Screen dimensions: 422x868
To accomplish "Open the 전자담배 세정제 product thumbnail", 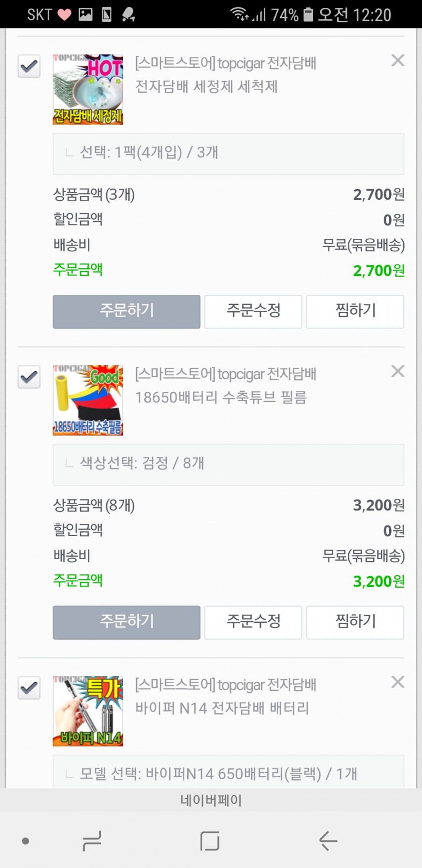I will coord(88,89).
